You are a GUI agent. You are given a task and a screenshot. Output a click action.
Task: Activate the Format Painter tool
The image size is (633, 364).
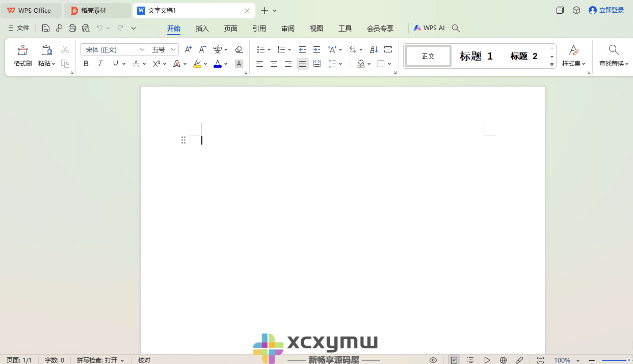point(22,56)
